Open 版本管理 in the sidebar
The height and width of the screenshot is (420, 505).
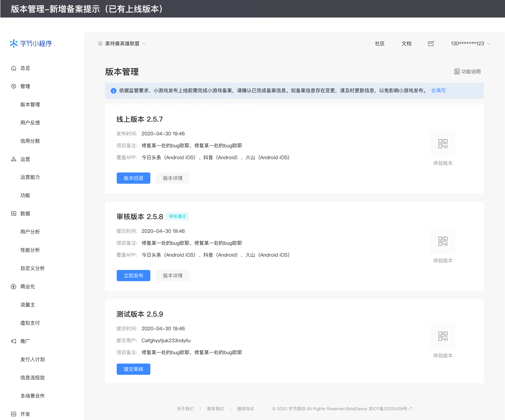point(30,104)
